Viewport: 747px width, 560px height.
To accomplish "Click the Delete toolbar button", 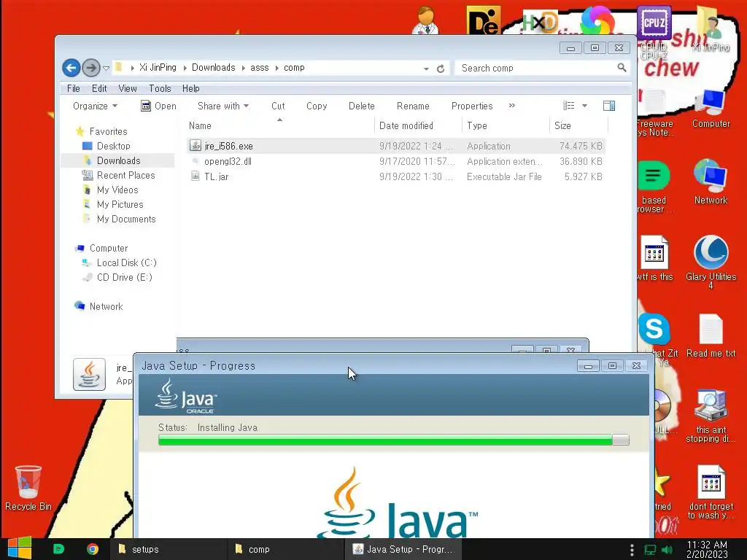I will click(x=361, y=106).
